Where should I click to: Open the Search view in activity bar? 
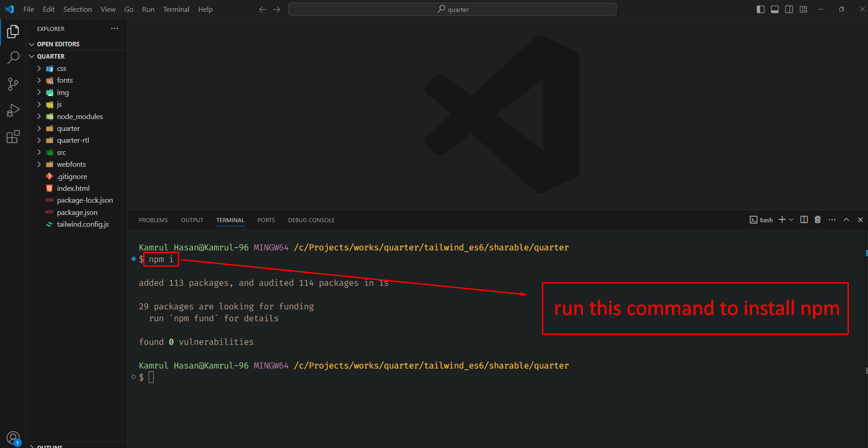point(13,58)
